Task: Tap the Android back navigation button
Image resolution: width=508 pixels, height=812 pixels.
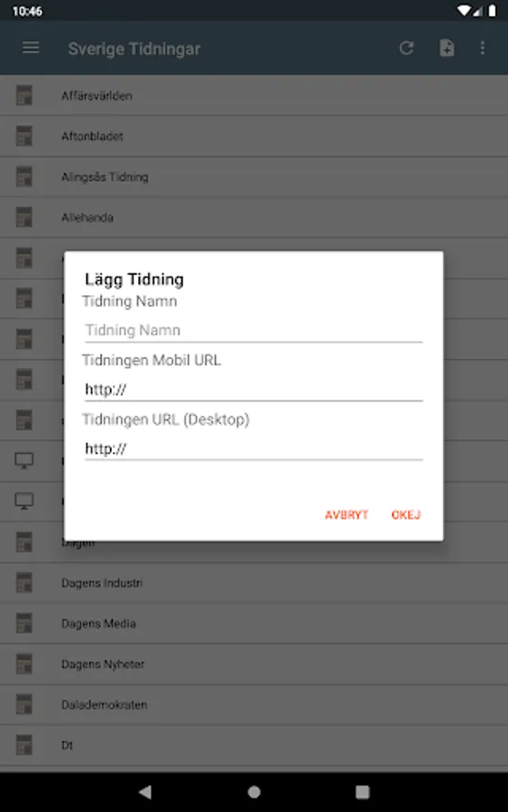Action: tap(145, 792)
